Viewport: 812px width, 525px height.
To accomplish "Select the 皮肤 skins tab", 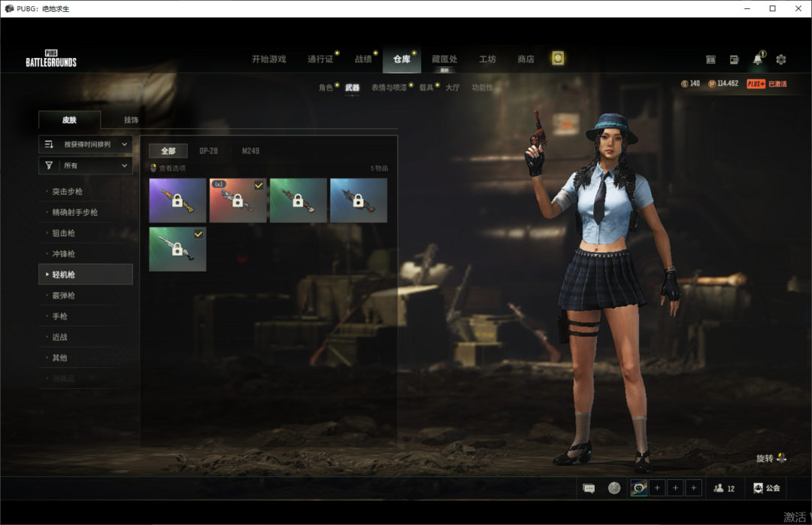I will click(69, 120).
